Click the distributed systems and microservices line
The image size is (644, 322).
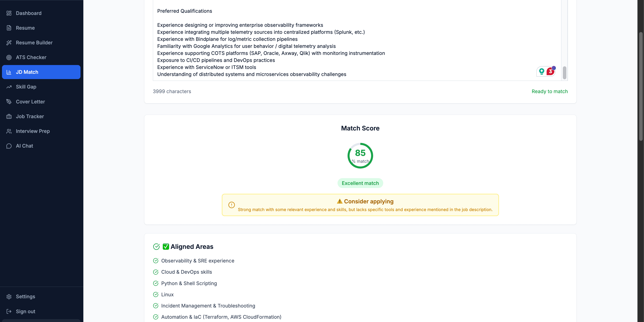pyautogui.click(x=252, y=74)
